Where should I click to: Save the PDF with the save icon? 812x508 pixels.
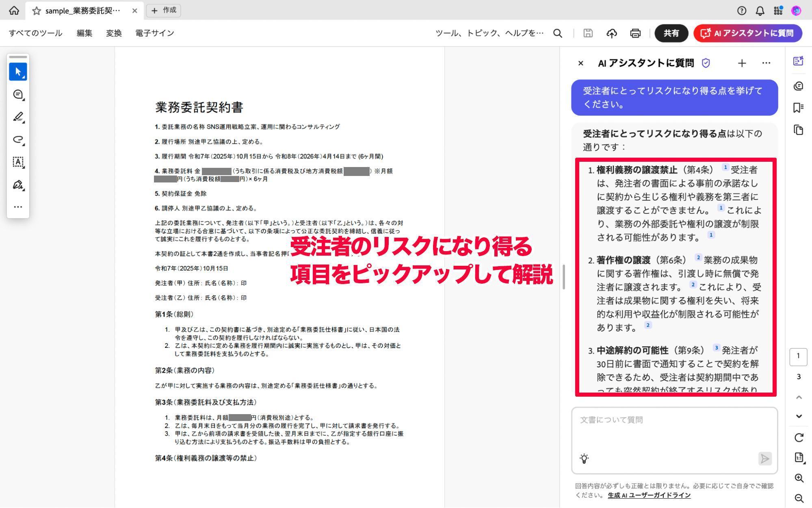click(x=588, y=33)
